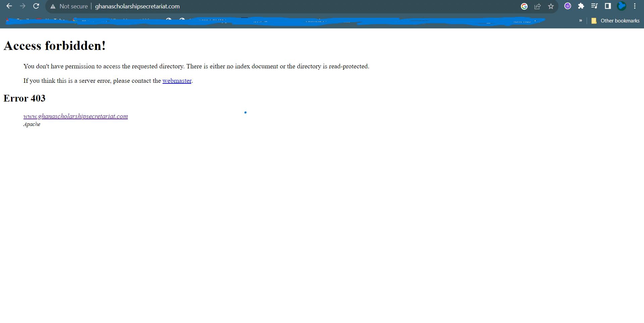Click the forward navigation arrow
644x323 pixels.
click(22, 6)
